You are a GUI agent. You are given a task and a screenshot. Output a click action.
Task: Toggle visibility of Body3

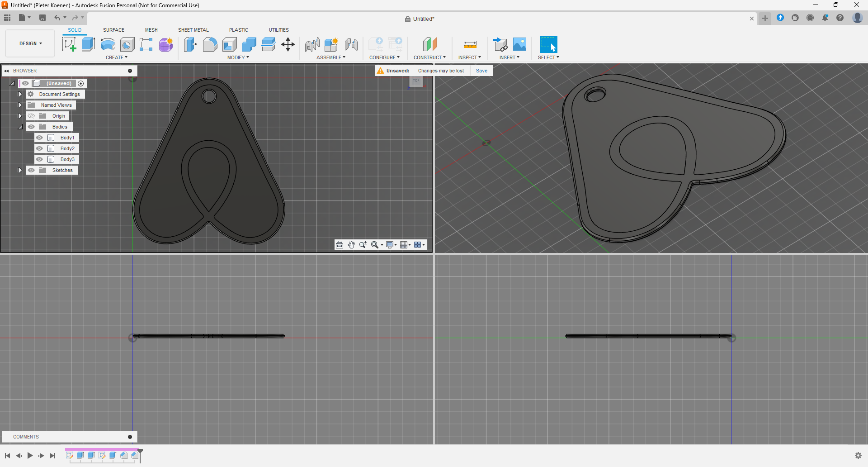40,159
